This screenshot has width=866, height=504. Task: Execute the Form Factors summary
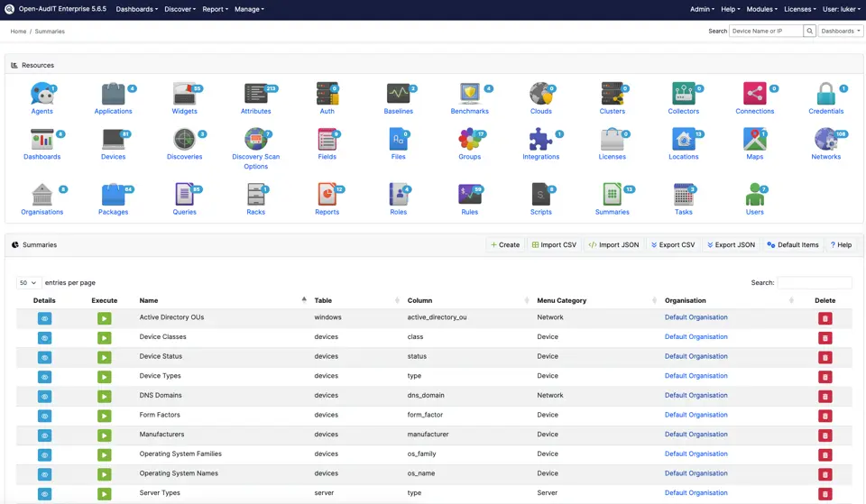(105, 416)
